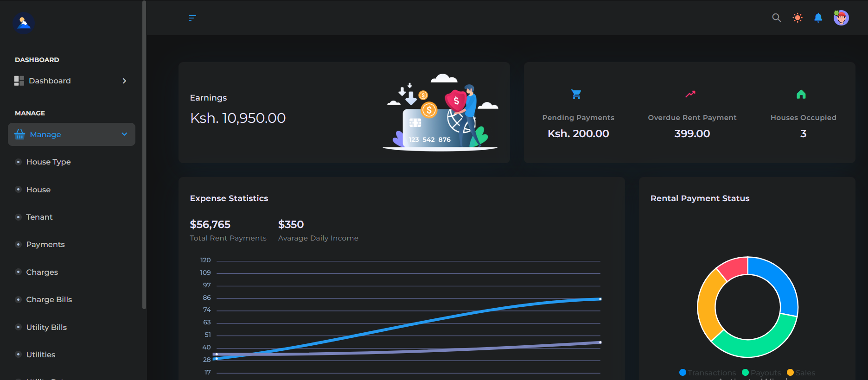Click the Rental Payment Status heading
This screenshot has width=868, height=380.
700,198
